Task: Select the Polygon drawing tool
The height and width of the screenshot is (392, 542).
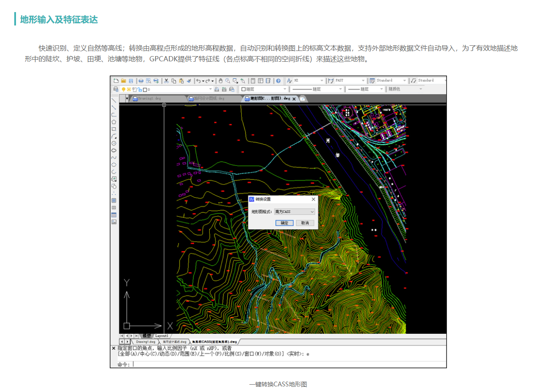Action: (114, 122)
